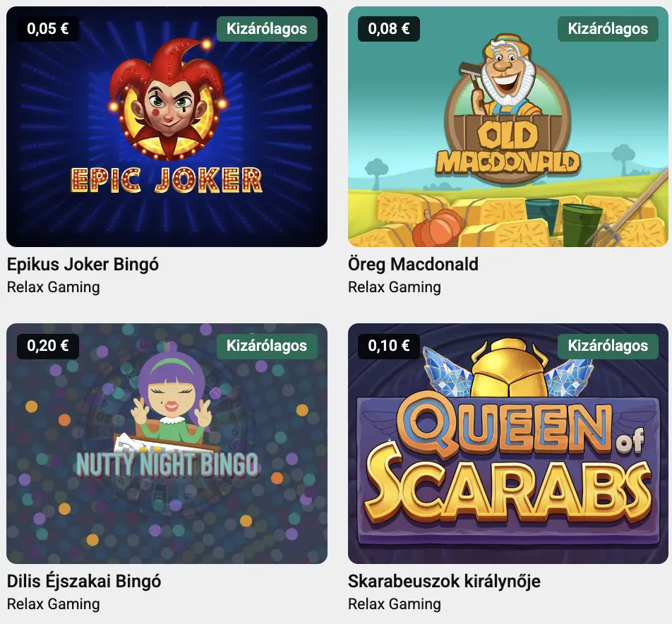
Task: Click the 0,05 € price tag
Action: 48,29
